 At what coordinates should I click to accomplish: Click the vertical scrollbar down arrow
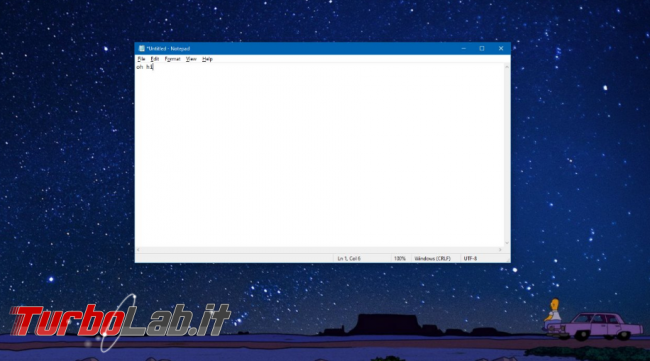click(x=507, y=243)
